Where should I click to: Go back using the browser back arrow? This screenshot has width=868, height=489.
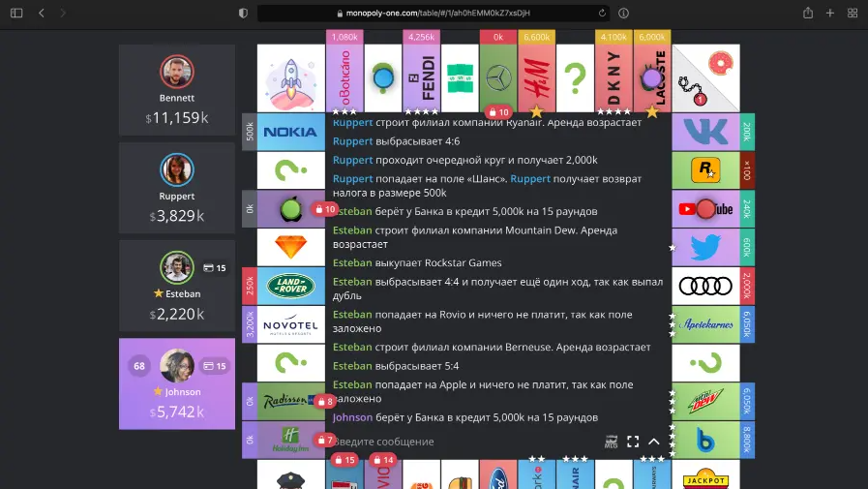click(42, 13)
